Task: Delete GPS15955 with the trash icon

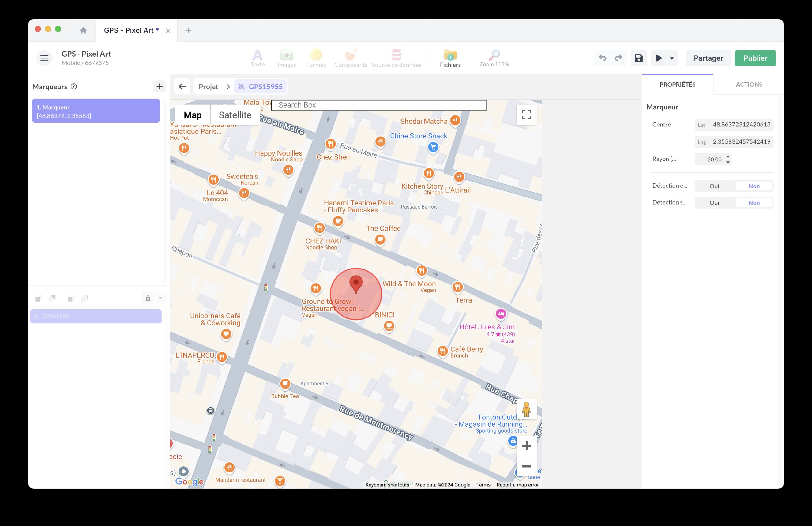Action: click(x=148, y=298)
